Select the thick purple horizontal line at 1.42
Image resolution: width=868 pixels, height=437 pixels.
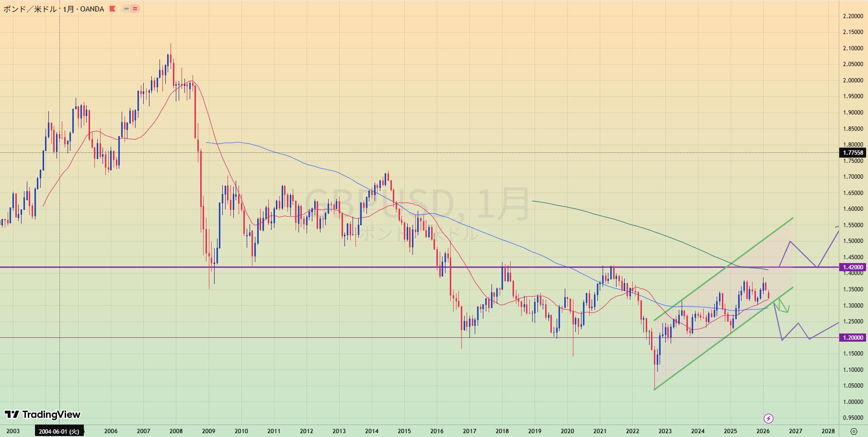[335, 267]
